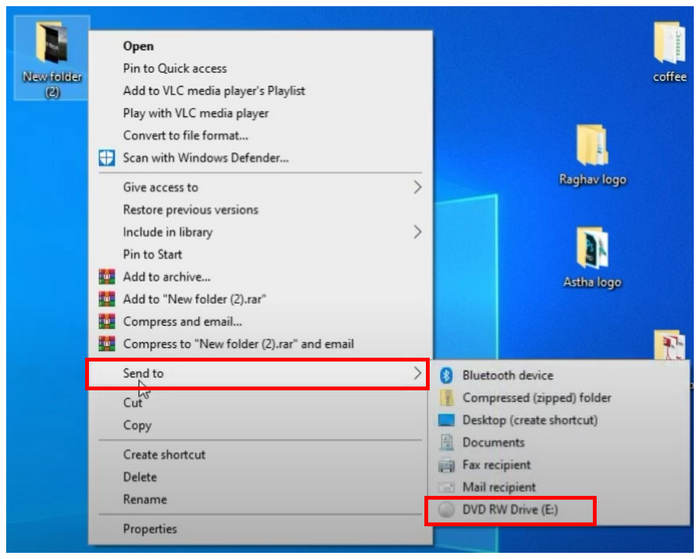700x559 pixels.
Task: Choose Cut from the context menu
Action: (260, 403)
